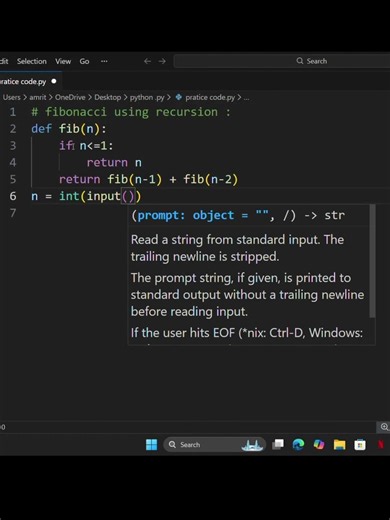
Task: Open the Users breadcrumb segment
Action: click(x=12, y=97)
